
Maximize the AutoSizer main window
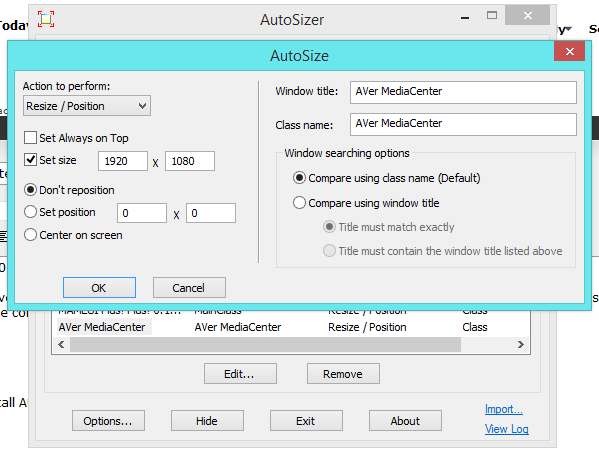click(492, 16)
